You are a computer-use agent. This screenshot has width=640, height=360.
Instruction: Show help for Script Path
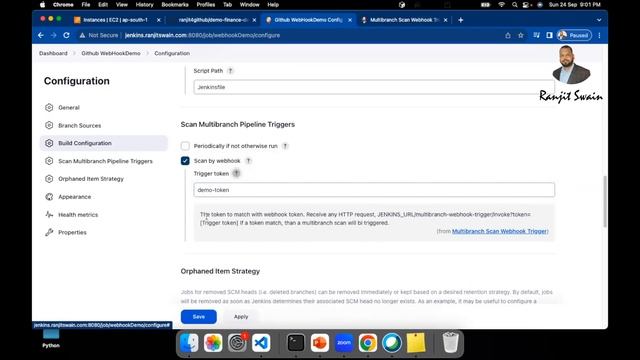pyautogui.click(x=231, y=71)
